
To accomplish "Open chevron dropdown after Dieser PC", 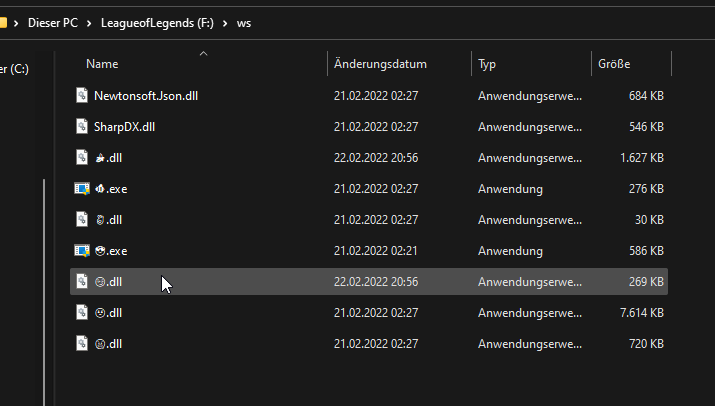I will 89,23.
